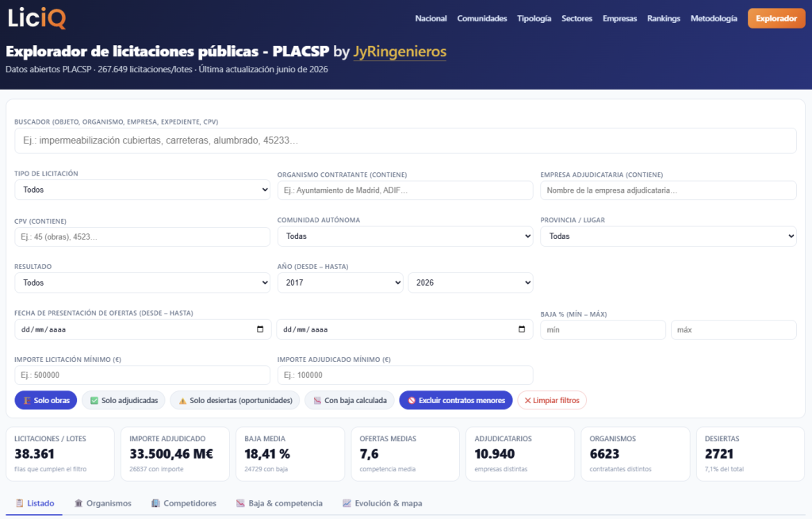Click the Licitaciones / Lotes 38.361 card
Image resolution: width=812 pixels, height=519 pixels.
click(60, 454)
